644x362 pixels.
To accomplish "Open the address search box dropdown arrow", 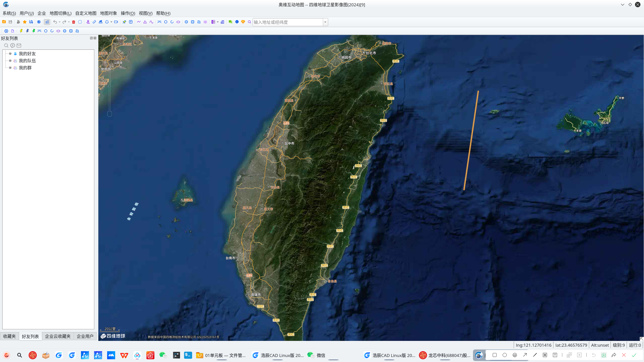I will click(x=325, y=22).
